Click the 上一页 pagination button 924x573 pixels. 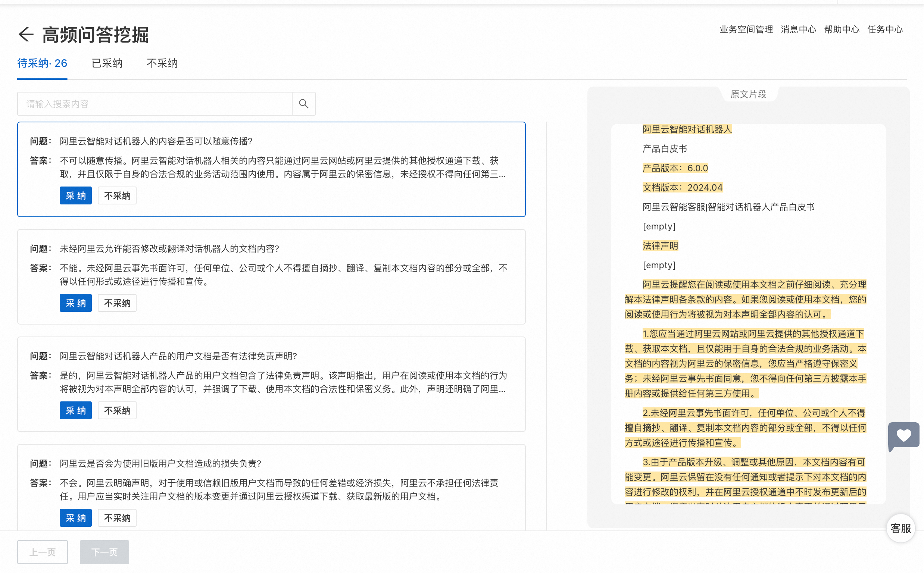pyautogui.click(x=43, y=552)
